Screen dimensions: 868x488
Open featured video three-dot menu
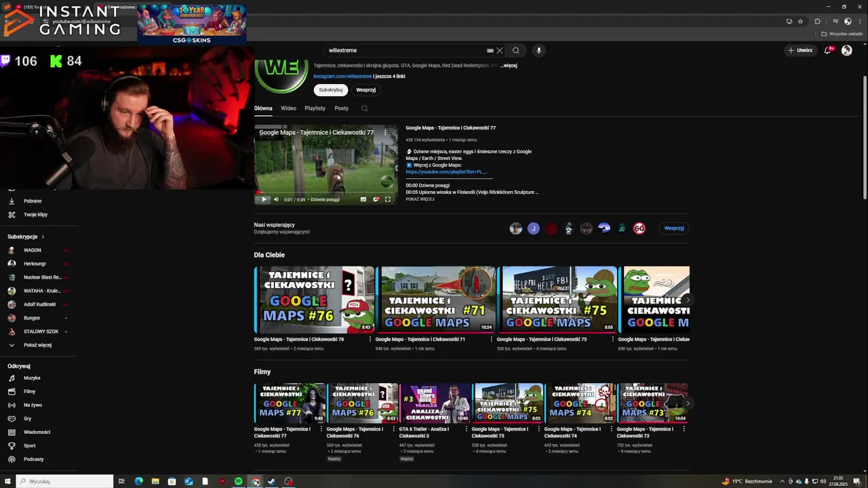click(385, 132)
